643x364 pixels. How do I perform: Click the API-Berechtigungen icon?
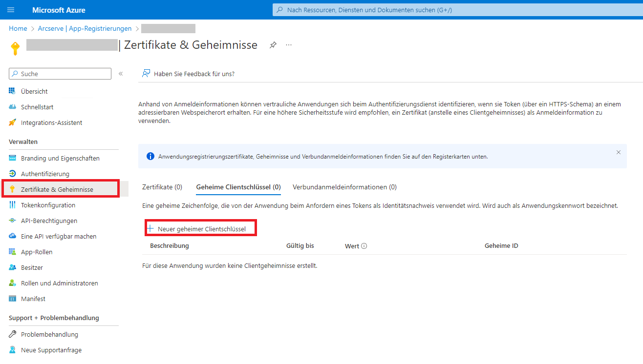coord(12,221)
